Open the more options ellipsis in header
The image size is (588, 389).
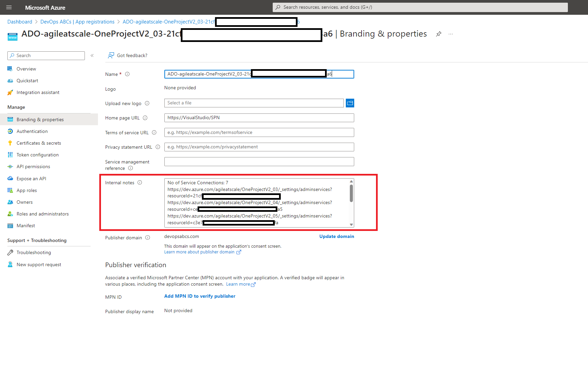pos(450,34)
